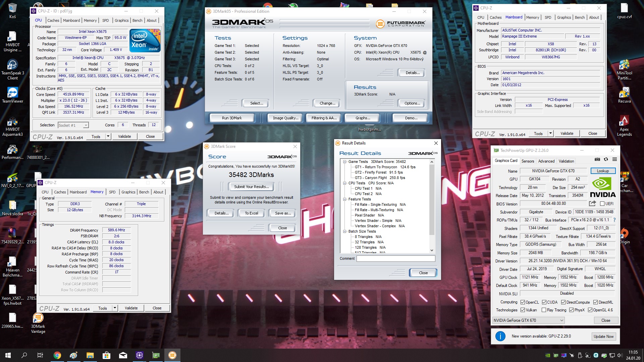Toggle the OpenCL checkbox in GPU-Z
The image size is (644, 362).
point(523,302)
